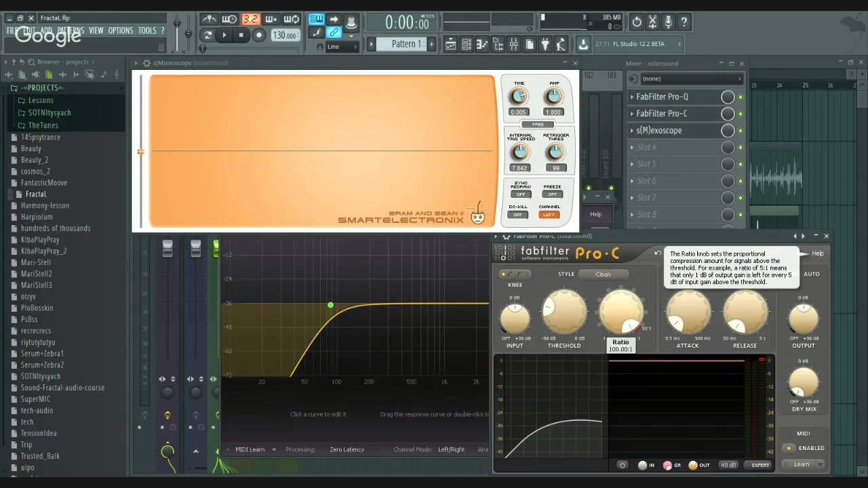Open the OPTIONS menu
The width and height of the screenshot is (868, 488).
coord(121,30)
